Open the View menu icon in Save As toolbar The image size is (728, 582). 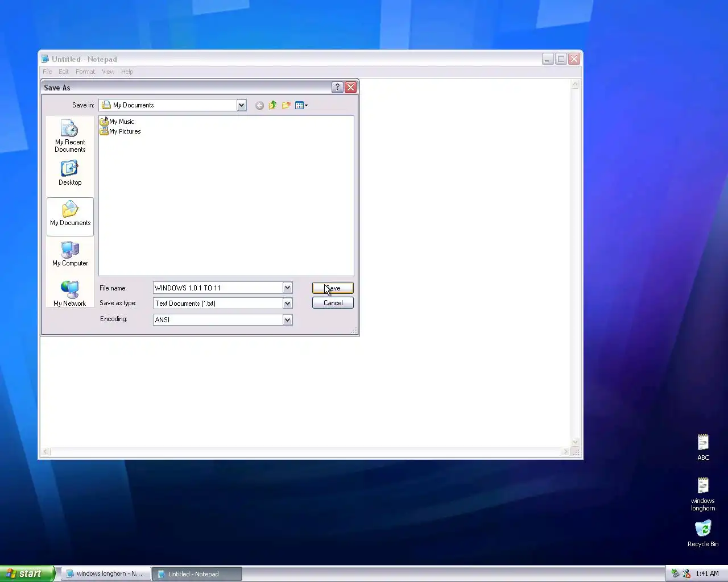pos(301,105)
